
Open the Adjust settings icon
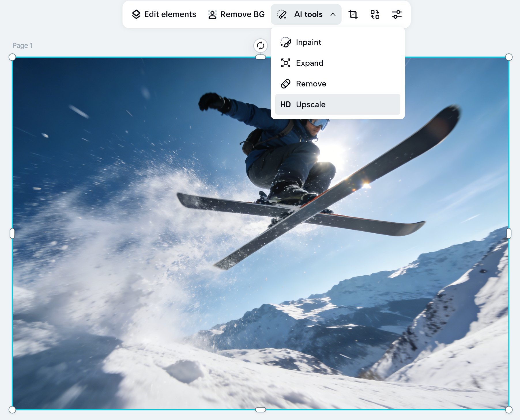click(x=397, y=14)
